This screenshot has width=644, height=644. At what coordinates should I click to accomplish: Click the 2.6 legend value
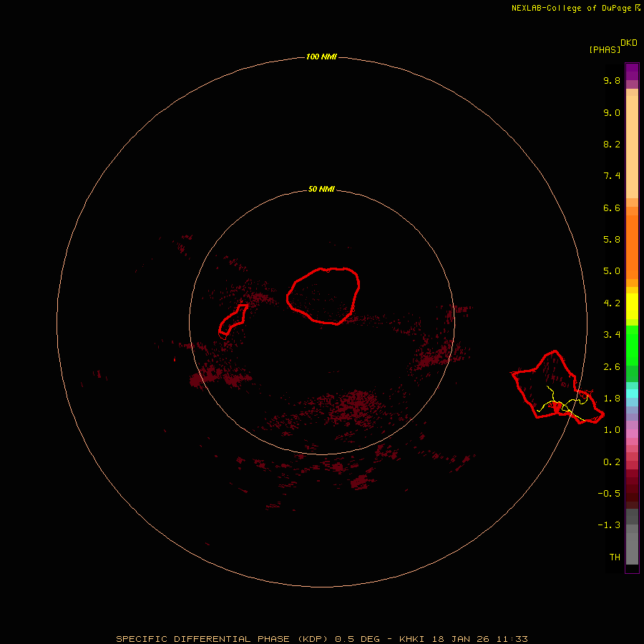pos(612,367)
